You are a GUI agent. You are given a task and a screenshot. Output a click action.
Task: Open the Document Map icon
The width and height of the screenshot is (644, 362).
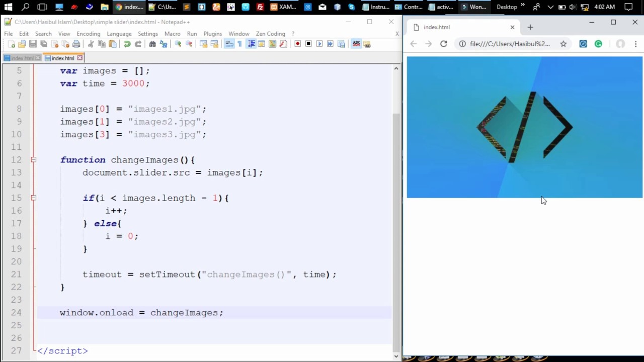point(272,44)
